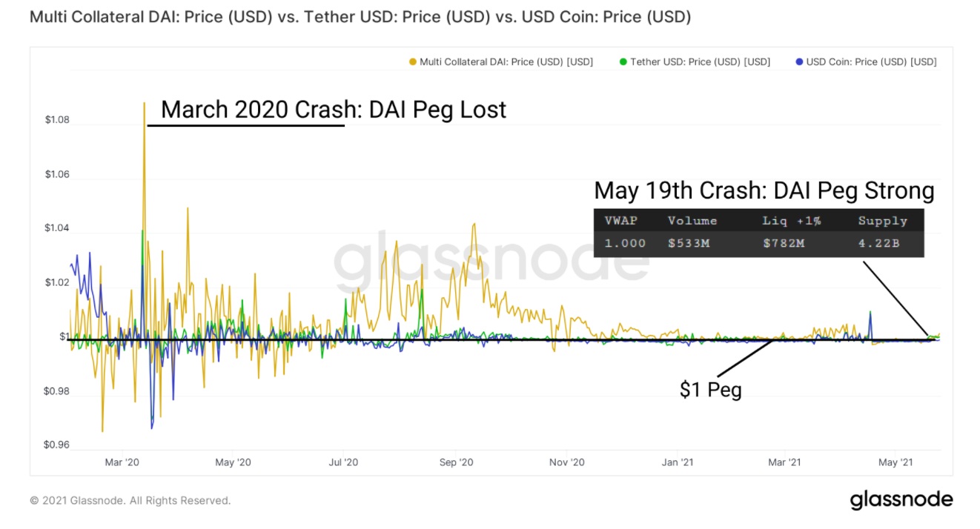Viewport: 980px width, 529px height.
Task: Toggle the USD Coin price series label
Action: pyautogui.click(x=871, y=62)
